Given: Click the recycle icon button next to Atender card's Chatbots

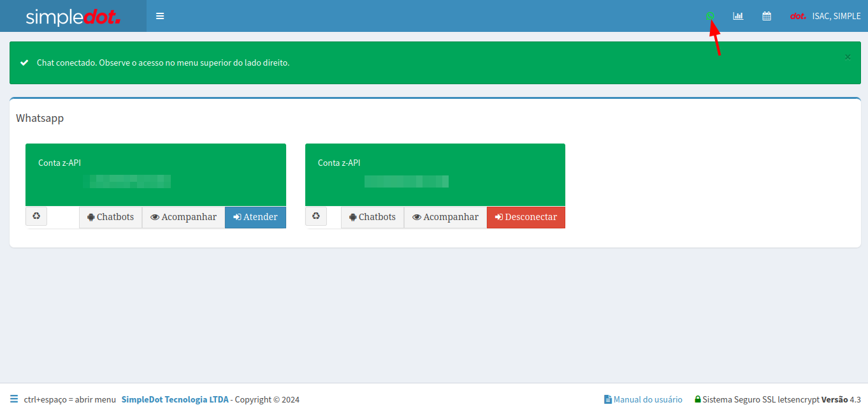Looking at the screenshot, I should tap(36, 216).
